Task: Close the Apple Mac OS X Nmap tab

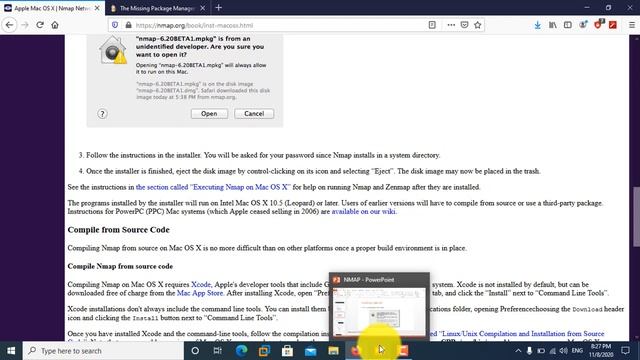Action: (97, 8)
